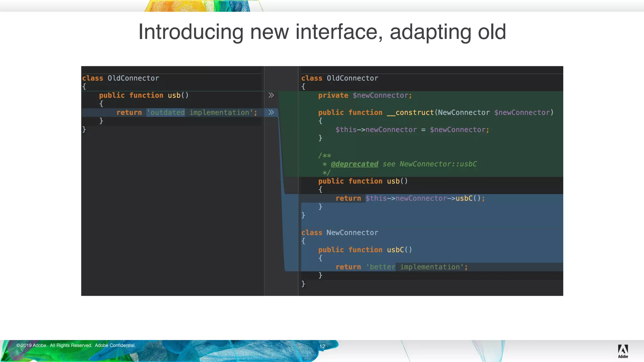
Task: Click the Adobe logo in the bottom corner
Action: pyautogui.click(x=623, y=351)
